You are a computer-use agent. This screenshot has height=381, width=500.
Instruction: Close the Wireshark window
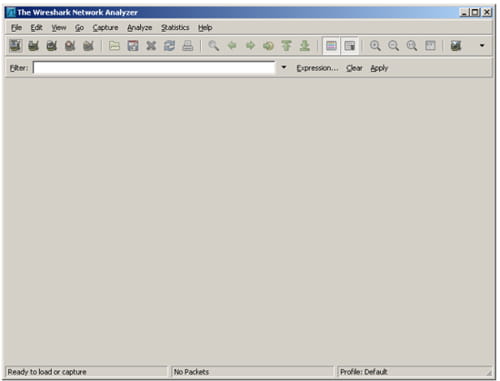(487, 12)
